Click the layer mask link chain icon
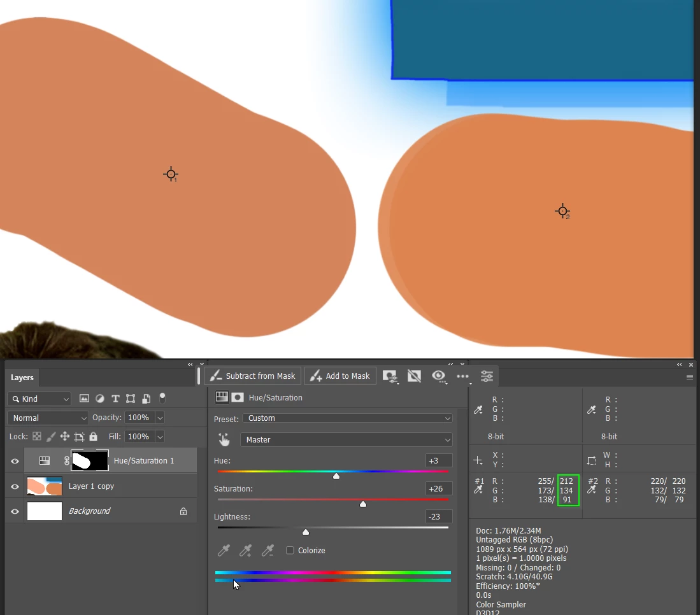This screenshot has height=615, width=700. point(66,460)
